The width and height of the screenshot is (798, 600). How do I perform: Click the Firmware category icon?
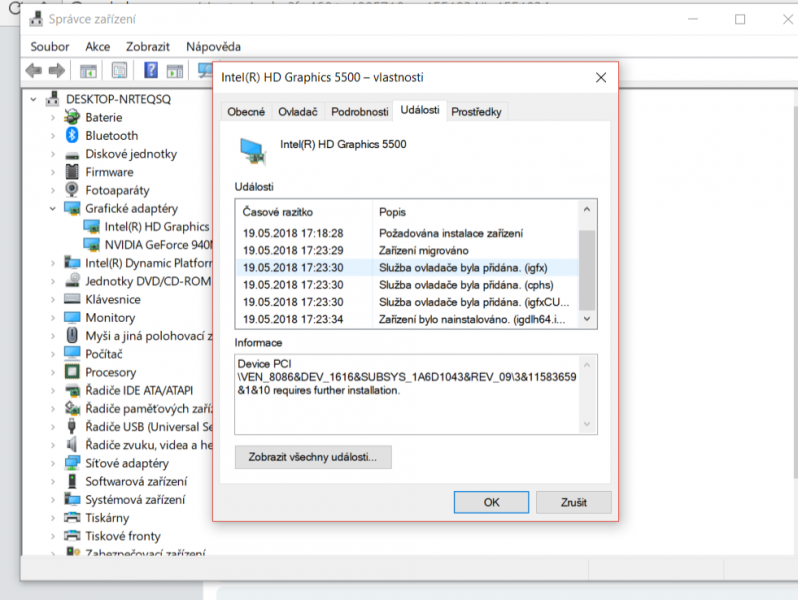point(72,172)
